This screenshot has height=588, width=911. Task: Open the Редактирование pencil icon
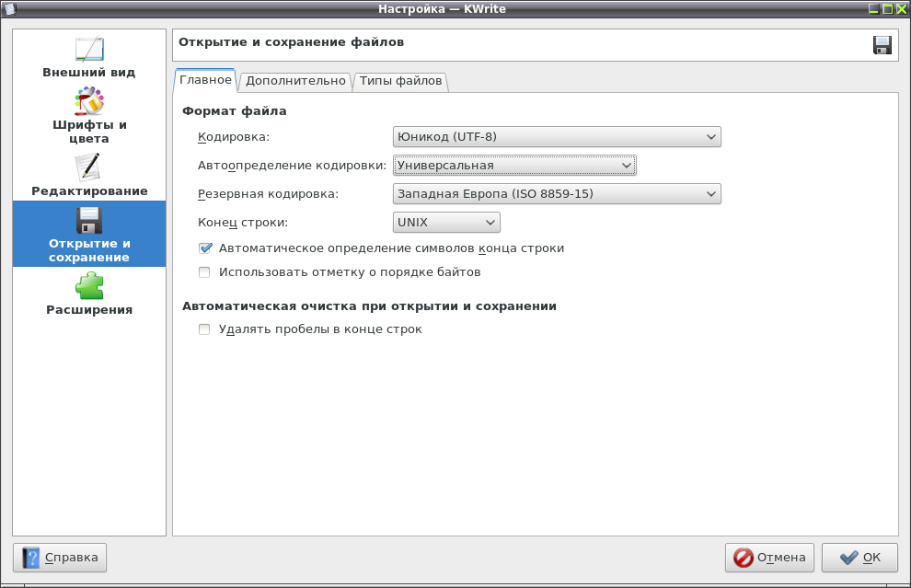(89, 167)
